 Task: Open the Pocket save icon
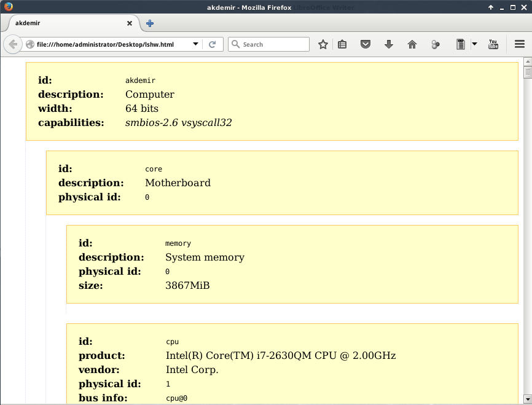click(x=366, y=44)
